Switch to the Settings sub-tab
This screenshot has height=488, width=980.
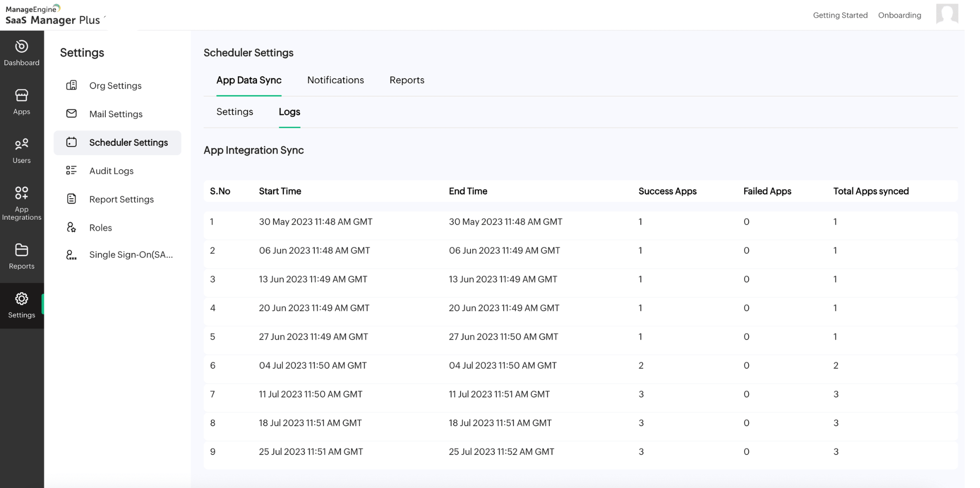click(234, 112)
